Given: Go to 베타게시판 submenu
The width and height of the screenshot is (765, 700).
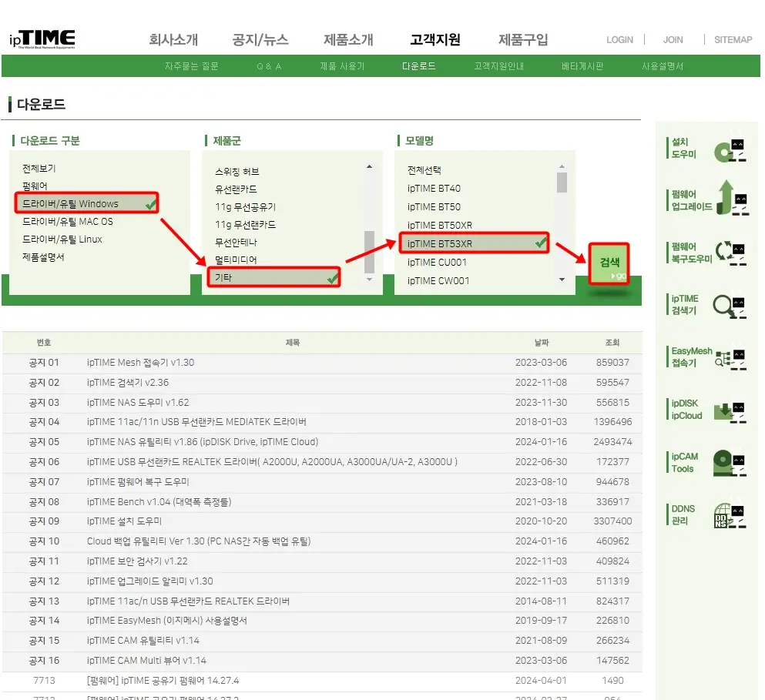Looking at the screenshot, I should point(582,66).
